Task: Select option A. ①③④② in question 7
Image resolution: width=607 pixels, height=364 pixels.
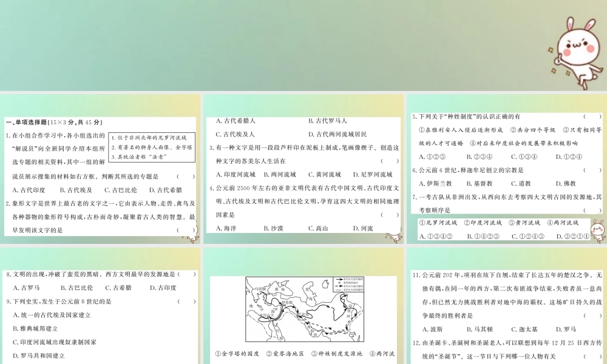Action: pyautogui.click(x=435, y=236)
